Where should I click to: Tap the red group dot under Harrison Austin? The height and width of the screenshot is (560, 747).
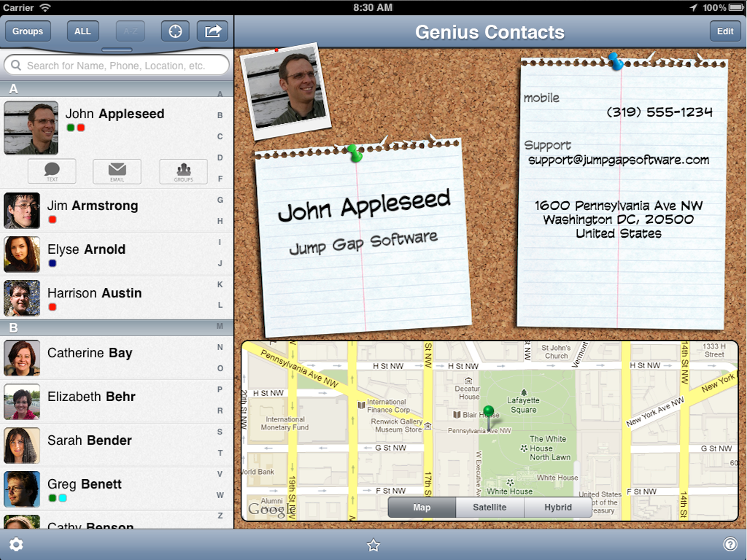tap(53, 307)
